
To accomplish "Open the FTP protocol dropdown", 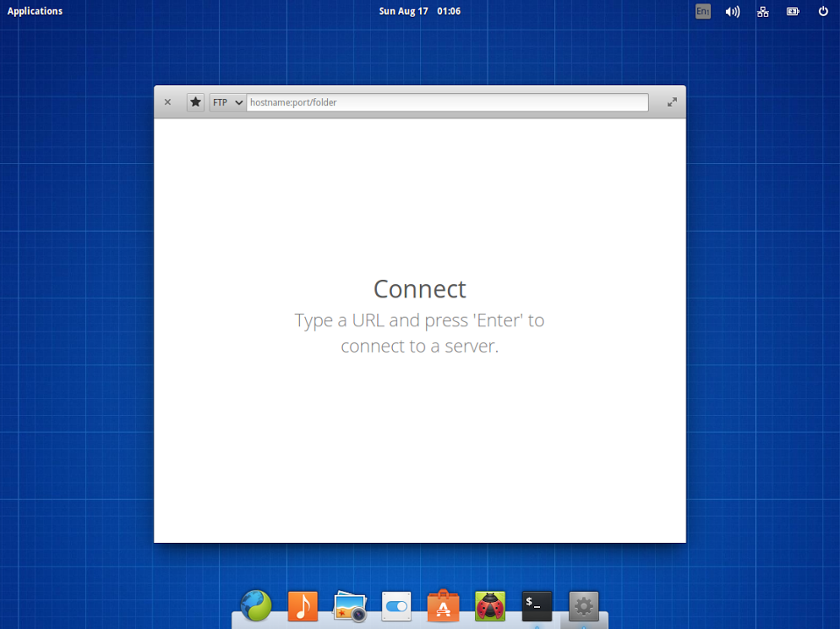I will coord(228,103).
